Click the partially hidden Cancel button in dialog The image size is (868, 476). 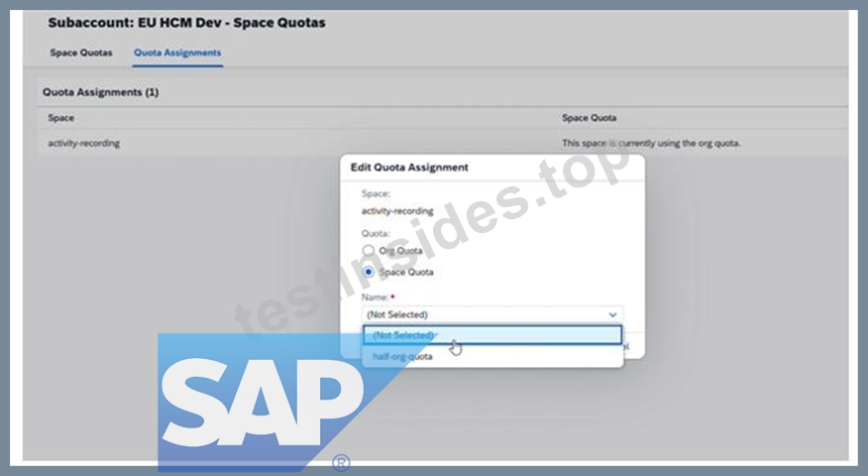pos(626,346)
